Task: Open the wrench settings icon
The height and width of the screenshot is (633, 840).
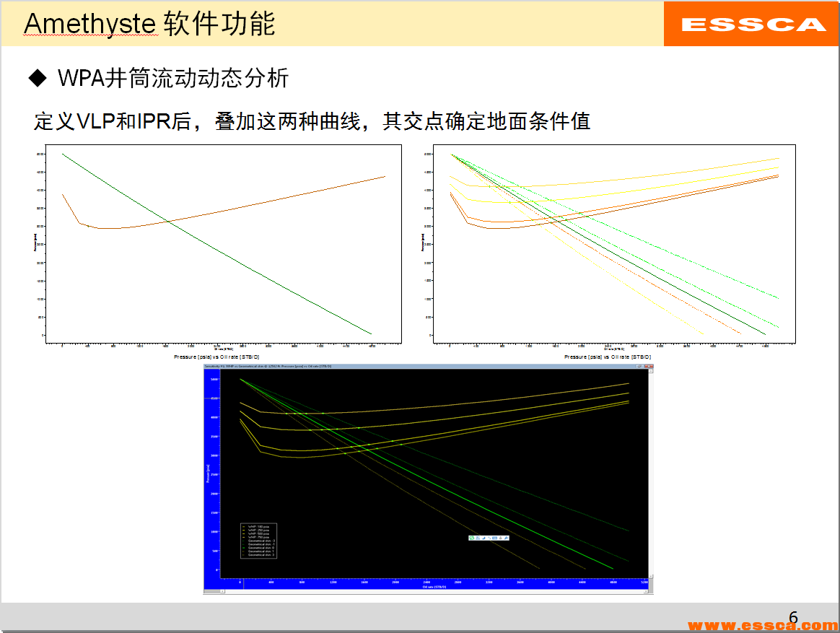Action: pos(507,538)
